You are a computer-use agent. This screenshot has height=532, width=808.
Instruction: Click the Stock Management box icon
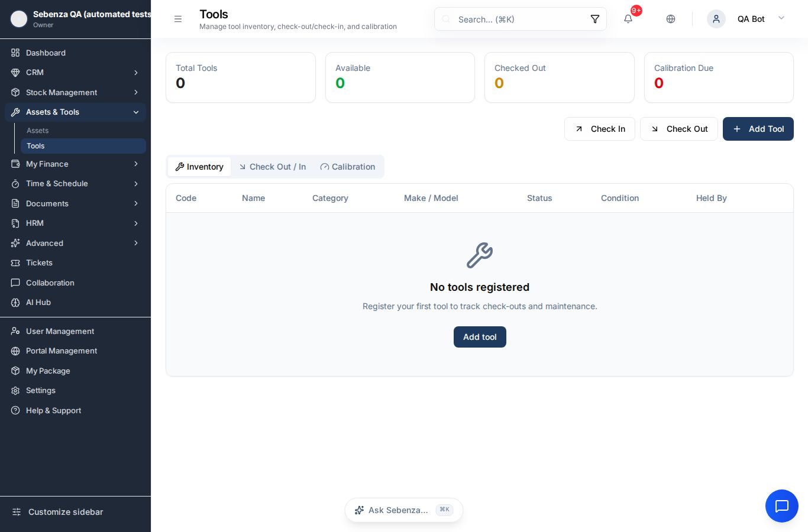pyautogui.click(x=15, y=92)
